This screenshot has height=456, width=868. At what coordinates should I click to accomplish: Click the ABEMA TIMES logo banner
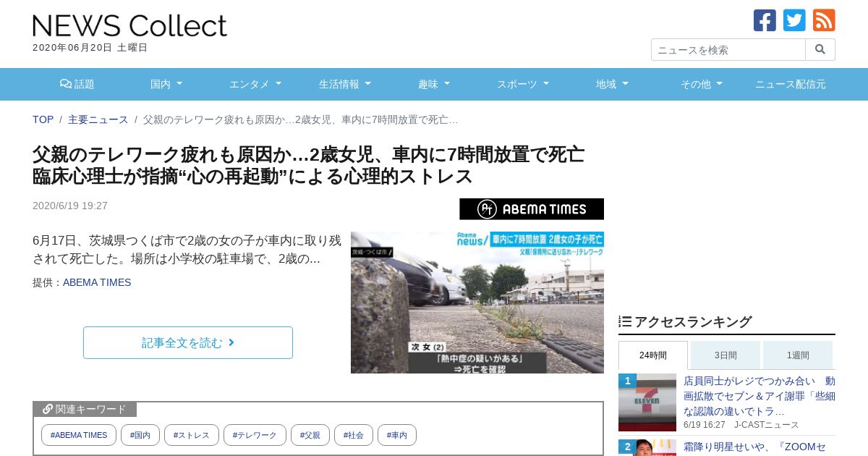[x=532, y=209]
